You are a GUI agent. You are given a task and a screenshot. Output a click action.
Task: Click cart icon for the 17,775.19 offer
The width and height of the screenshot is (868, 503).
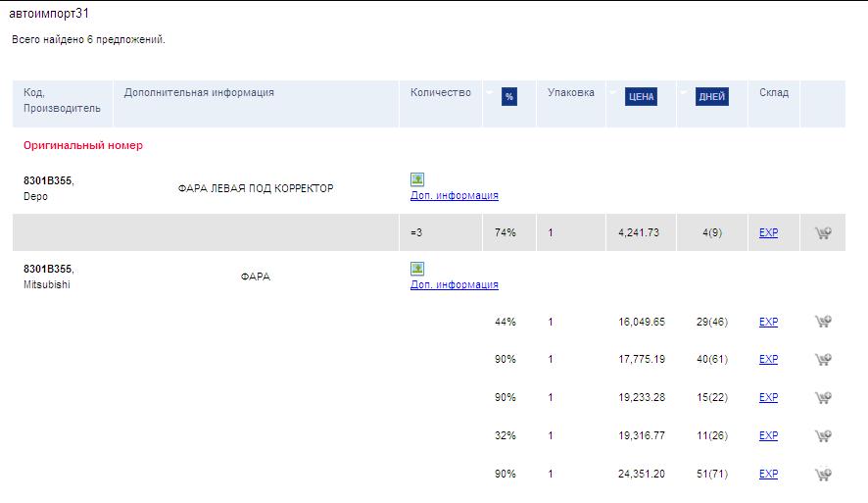coord(822,360)
